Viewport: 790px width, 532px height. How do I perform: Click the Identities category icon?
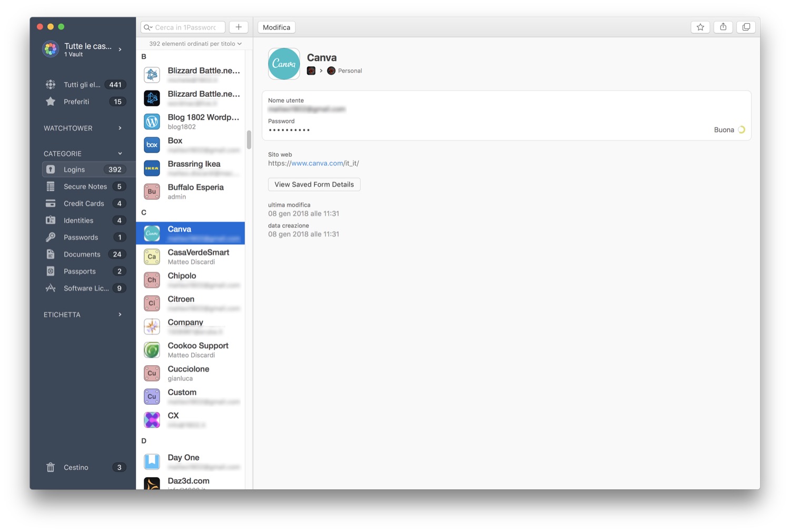tap(51, 220)
